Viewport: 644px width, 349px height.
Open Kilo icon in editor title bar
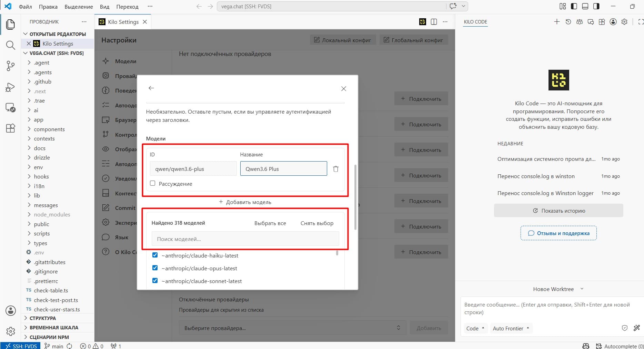pyautogui.click(x=423, y=22)
